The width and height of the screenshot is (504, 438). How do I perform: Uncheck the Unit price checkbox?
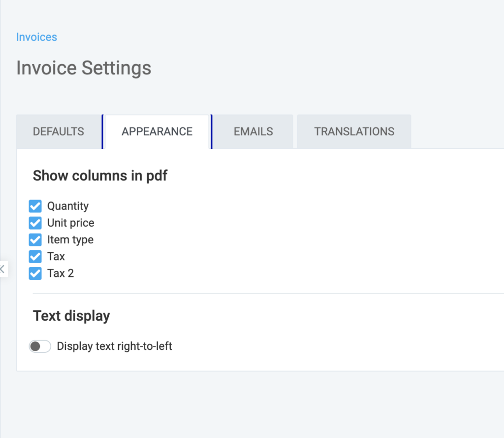click(35, 223)
